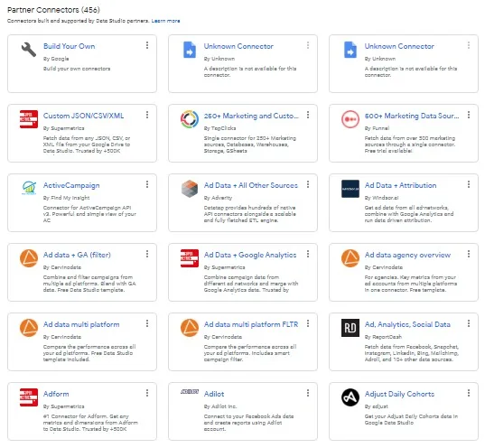
Task: Open more options menu for 250+ Marketing connector
Action: (x=308, y=115)
